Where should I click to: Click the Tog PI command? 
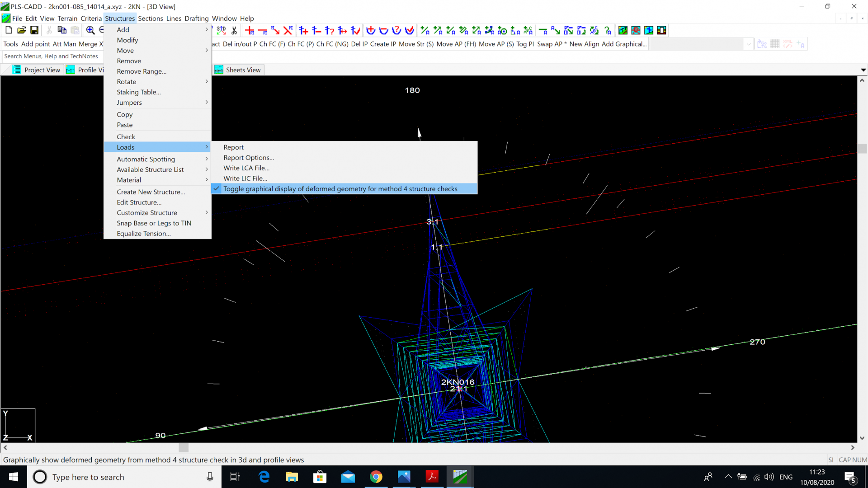[x=525, y=44]
